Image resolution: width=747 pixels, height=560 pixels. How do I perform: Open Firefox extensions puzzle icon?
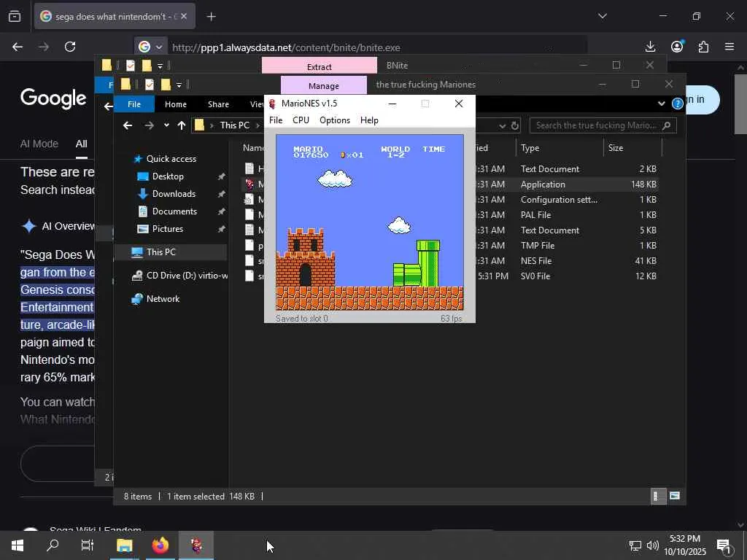703,47
